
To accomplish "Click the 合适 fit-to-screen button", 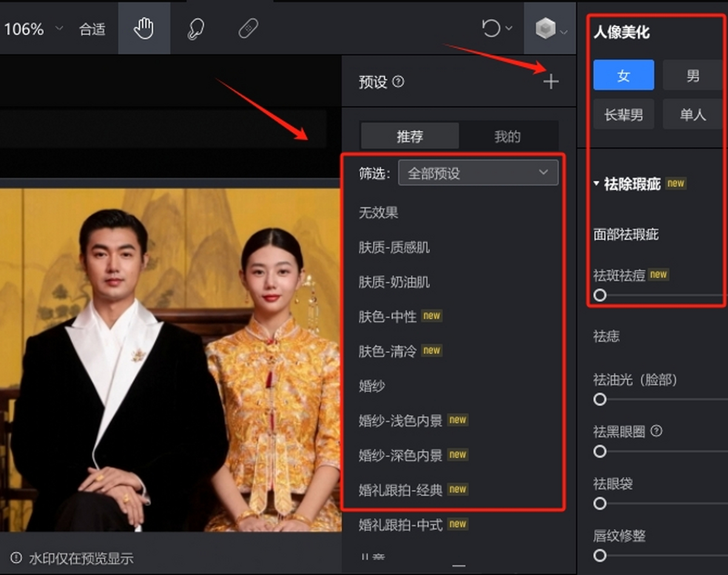I will [92, 29].
